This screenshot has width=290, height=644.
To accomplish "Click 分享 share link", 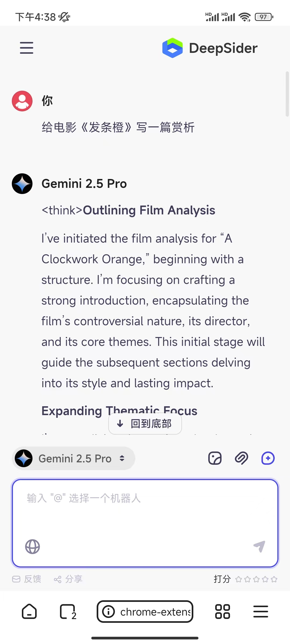I will point(68,579).
